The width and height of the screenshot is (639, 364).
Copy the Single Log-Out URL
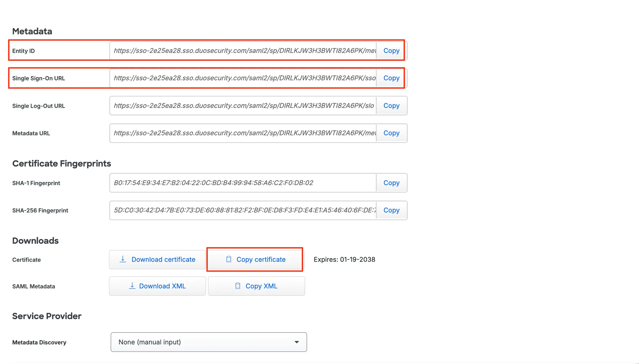coord(391,106)
